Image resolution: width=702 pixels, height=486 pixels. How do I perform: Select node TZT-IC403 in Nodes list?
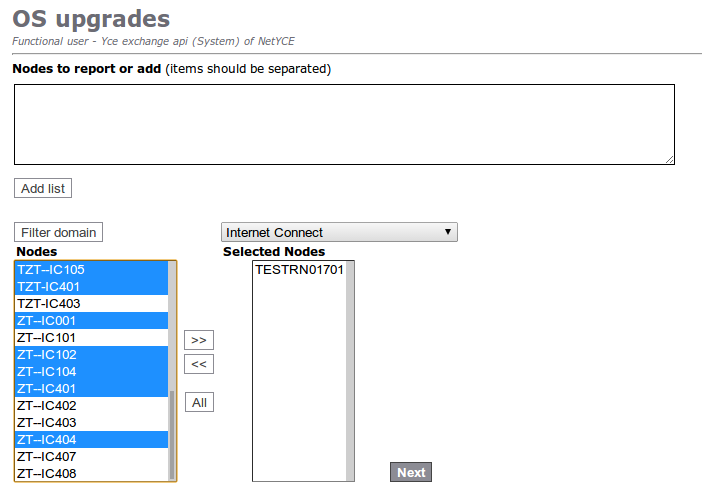[90, 304]
